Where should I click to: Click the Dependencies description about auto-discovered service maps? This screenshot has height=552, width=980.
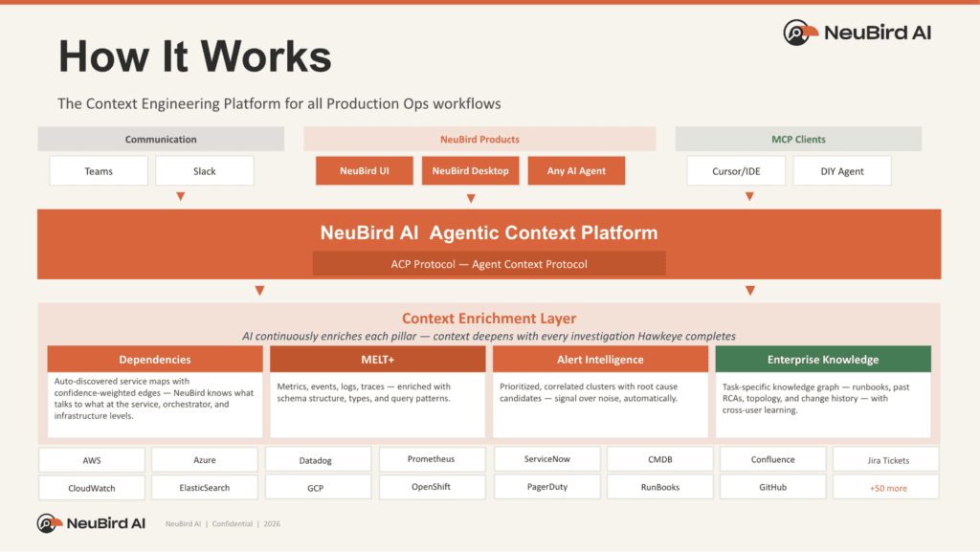coord(154,398)
